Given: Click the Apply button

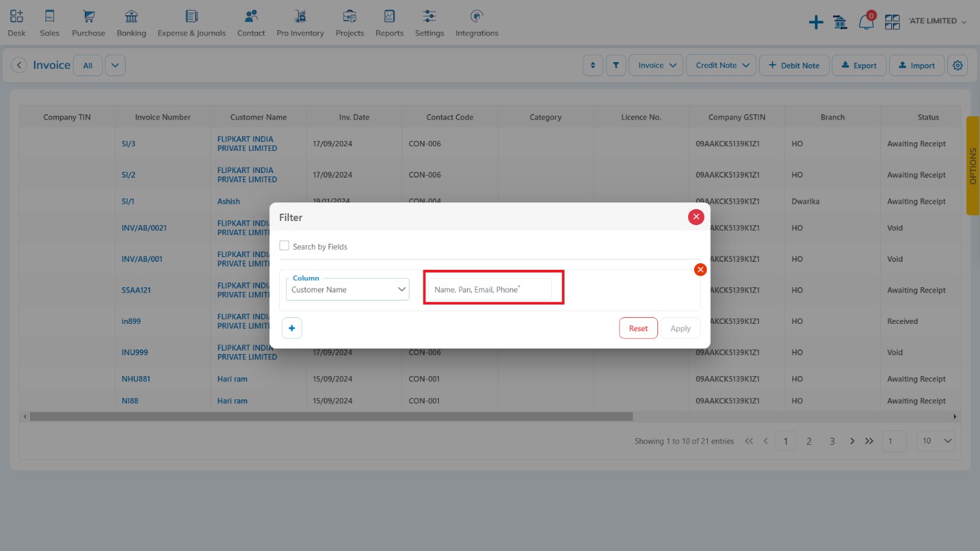Looking at the screenshot, I should pos(680,328).
